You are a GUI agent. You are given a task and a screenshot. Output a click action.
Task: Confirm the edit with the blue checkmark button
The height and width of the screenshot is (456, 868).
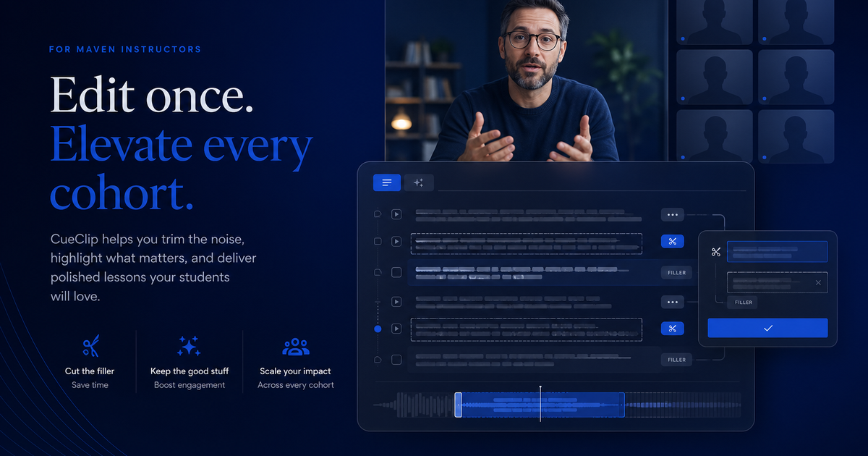pyautogui.click(x=767, y=328)
